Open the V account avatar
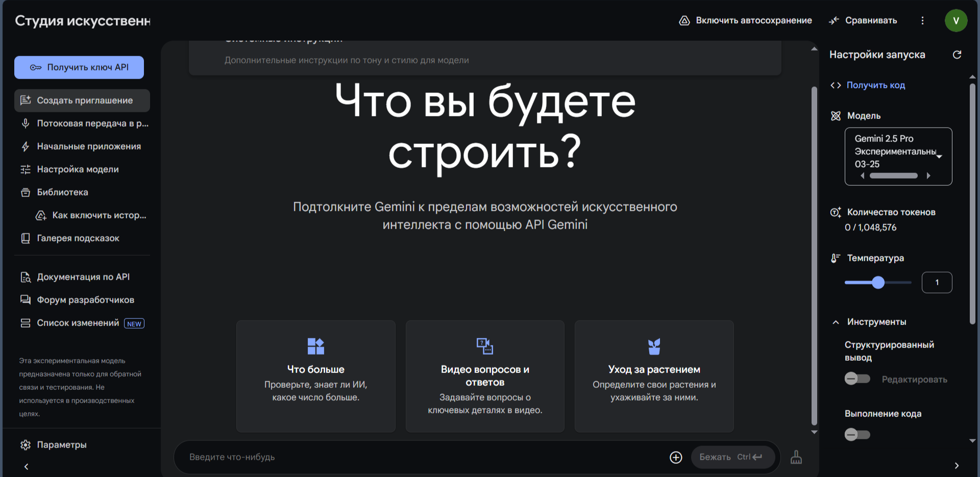The width and height of the screenshot is (980, 477). pyautogui.click(x=956, y=20)
